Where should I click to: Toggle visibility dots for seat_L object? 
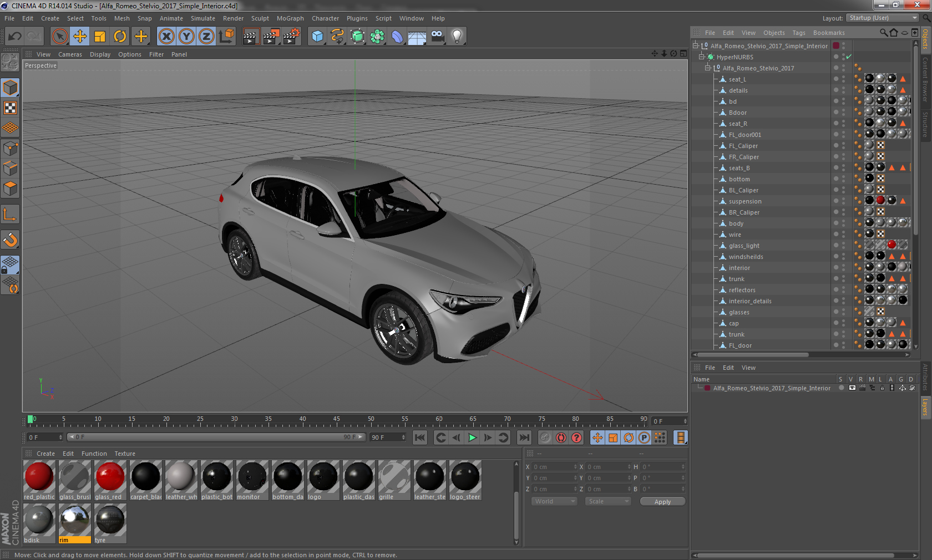(844, 79)
